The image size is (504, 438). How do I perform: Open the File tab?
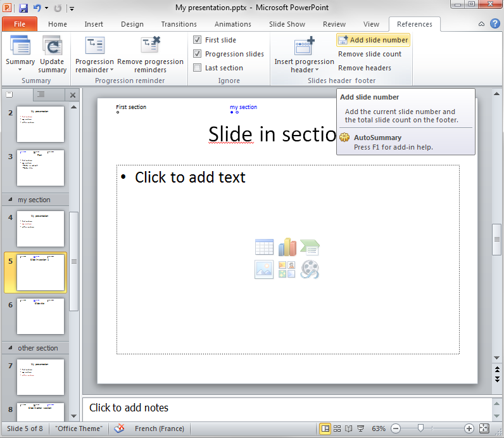[x=20, y=24]
